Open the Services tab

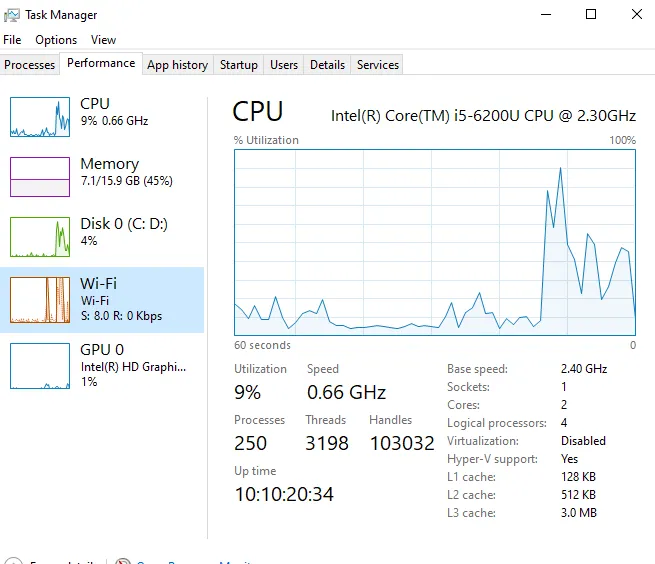click(378, 65)
